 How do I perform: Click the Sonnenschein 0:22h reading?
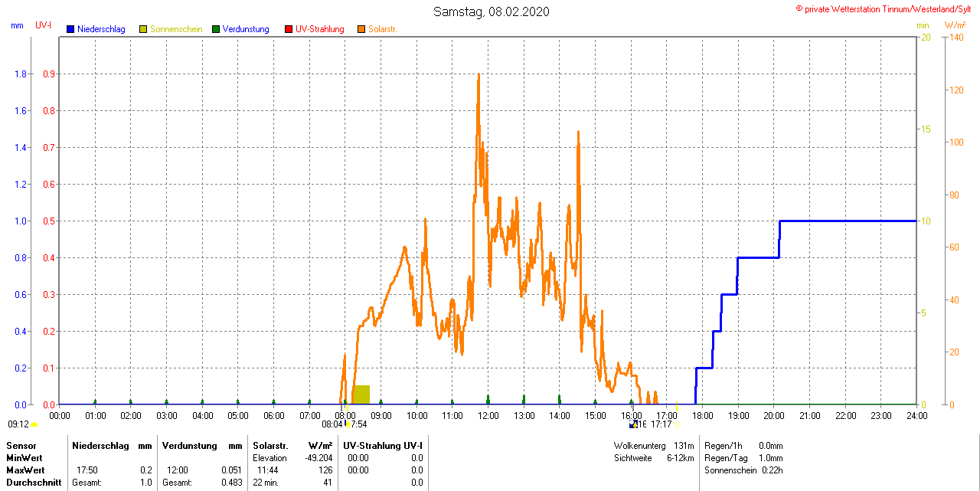[743, 470]
